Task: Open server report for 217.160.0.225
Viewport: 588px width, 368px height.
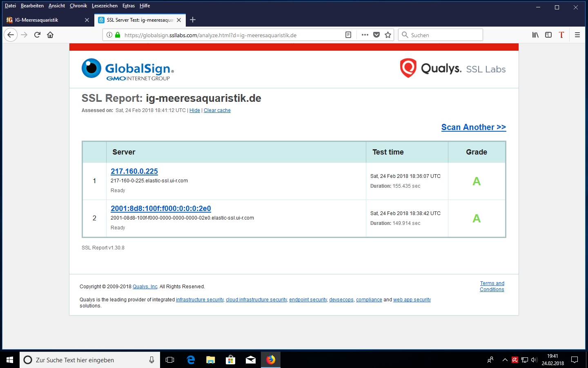Action: click(x=134, y=171)
